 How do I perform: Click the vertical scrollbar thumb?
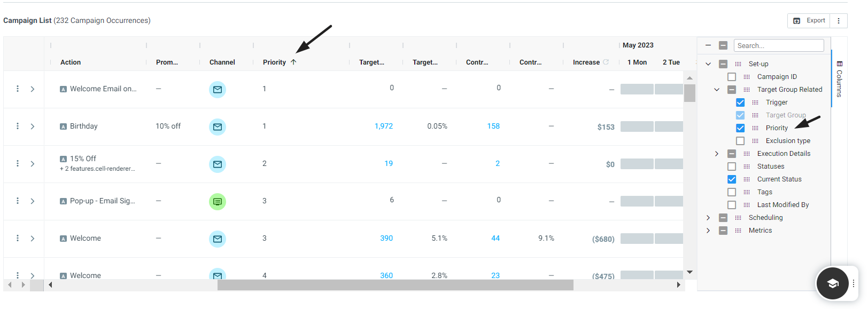click(689, 93)
